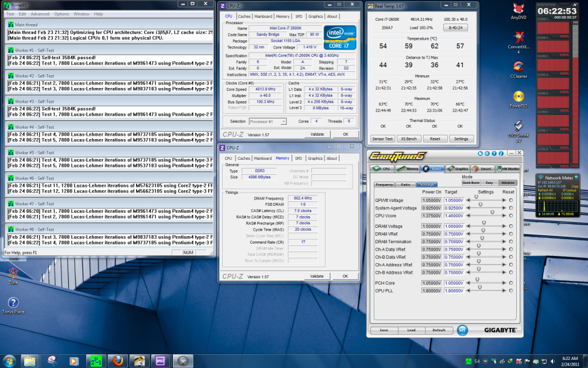Click the EasyTune6 help question-mark icon
Screen dimensions: 588x368
[x=494, y=153]
